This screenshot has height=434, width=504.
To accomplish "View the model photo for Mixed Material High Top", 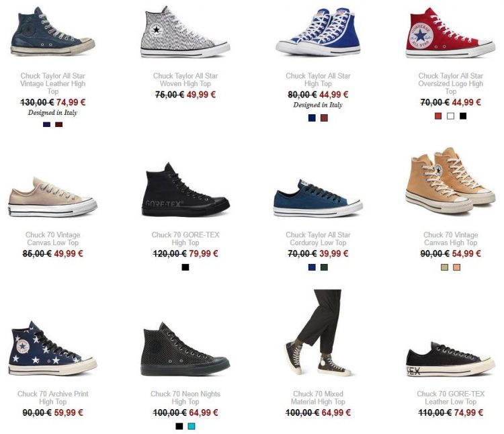I will (x=319, y=333).
